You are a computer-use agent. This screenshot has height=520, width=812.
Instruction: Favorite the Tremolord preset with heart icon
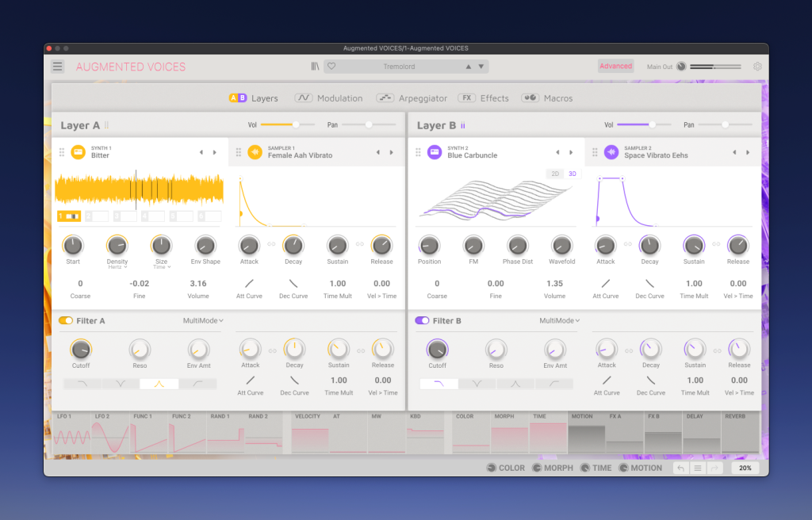point(332,67)
